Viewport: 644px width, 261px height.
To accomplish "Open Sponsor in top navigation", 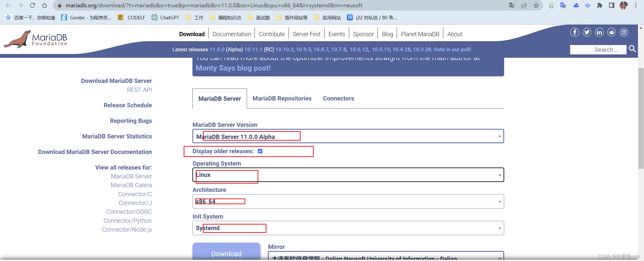I will 363,34.
